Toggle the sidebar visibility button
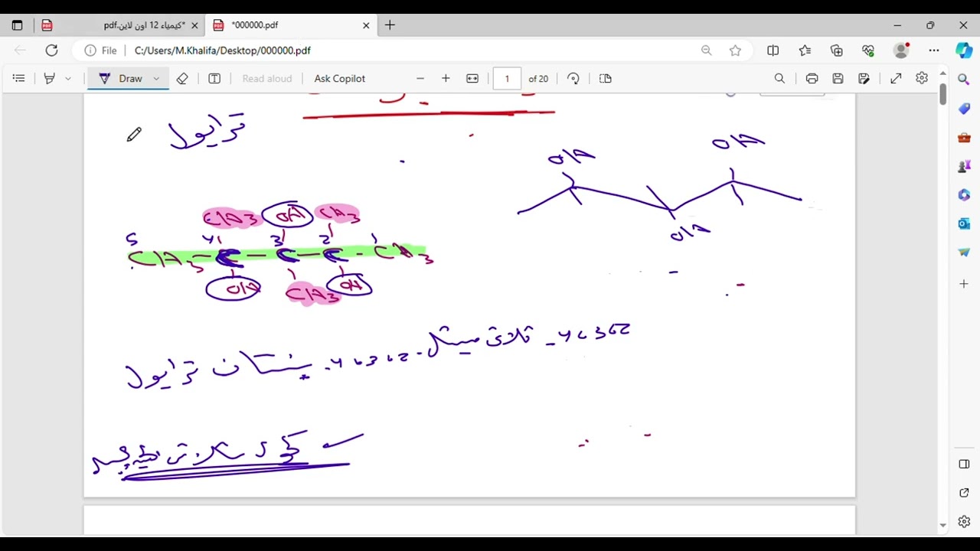Viewport: 980px width, 551px height. coord(964,465)
